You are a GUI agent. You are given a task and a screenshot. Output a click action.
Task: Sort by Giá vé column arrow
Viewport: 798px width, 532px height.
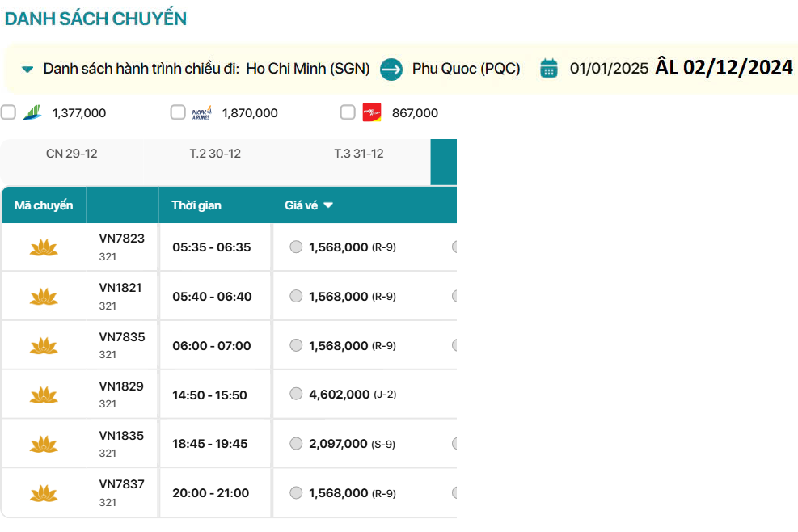[x=328, y=205]
